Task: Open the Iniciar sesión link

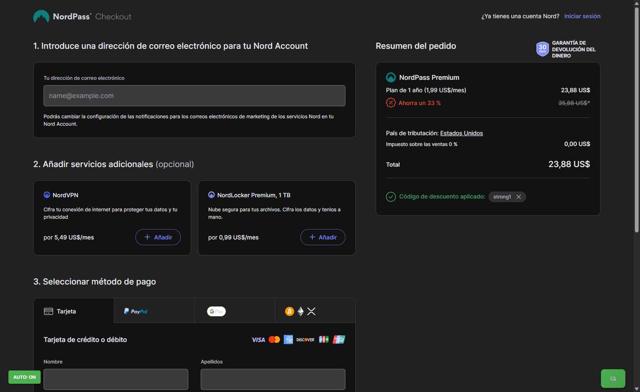Action: click(x=582, y=16)
